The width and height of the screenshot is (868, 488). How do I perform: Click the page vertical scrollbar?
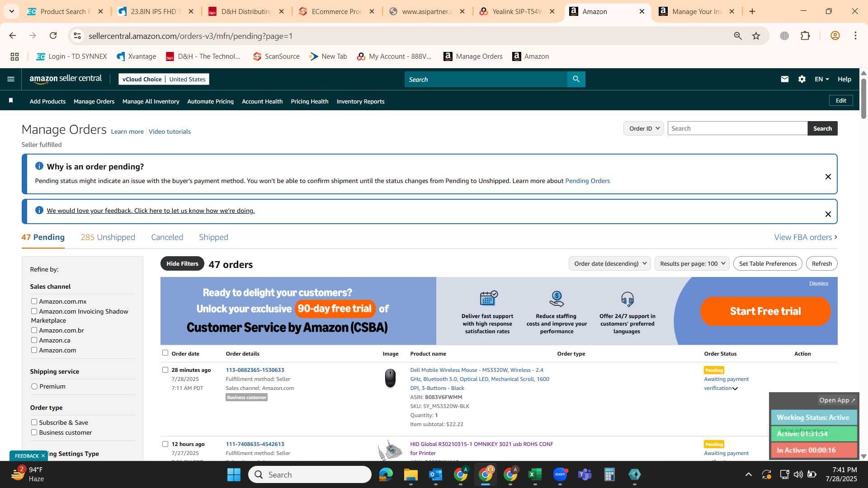[863, 99]
